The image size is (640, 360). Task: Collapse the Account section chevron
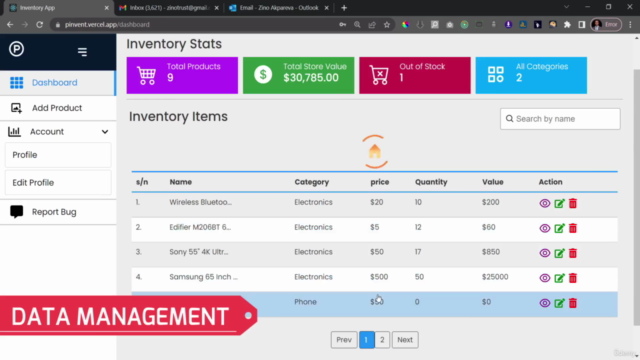click(105, 132)
